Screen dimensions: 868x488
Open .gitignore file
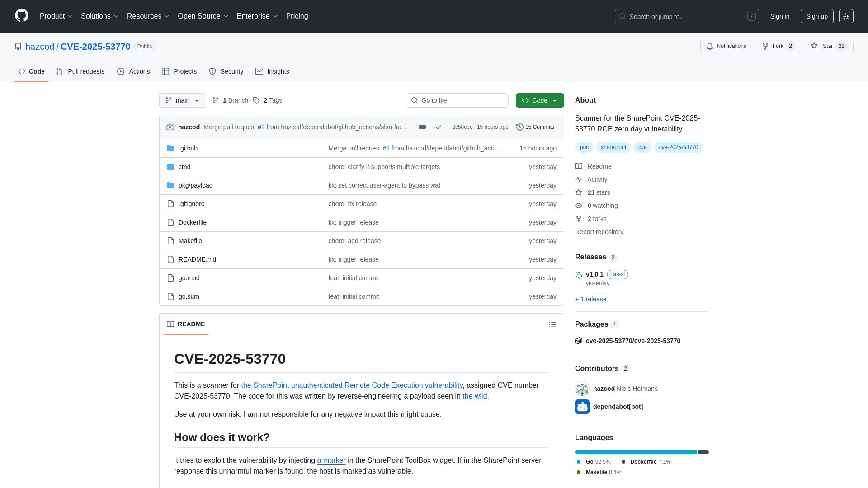coord(191,204)
